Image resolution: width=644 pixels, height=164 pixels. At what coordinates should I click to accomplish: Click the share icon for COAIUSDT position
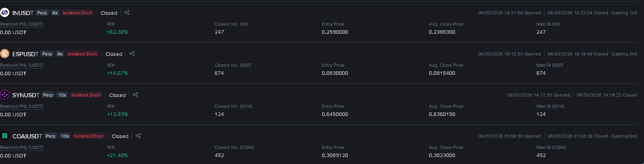138,136
